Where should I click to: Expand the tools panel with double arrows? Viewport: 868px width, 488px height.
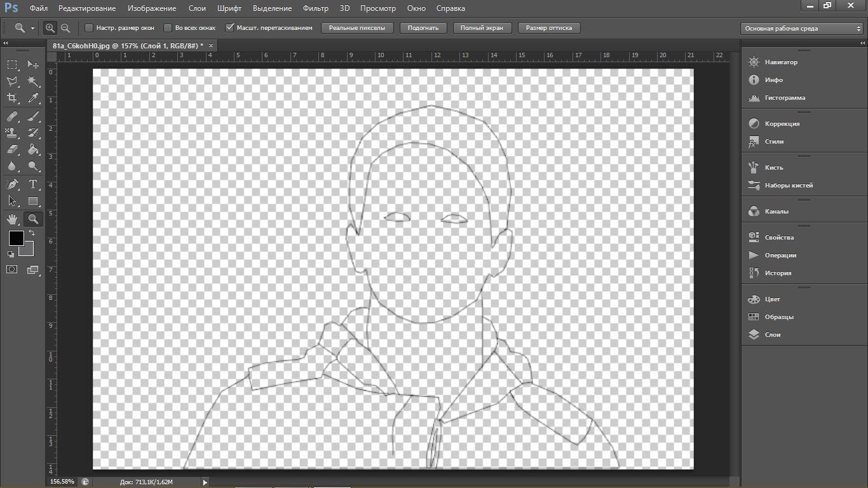click(x=5, y=43)
